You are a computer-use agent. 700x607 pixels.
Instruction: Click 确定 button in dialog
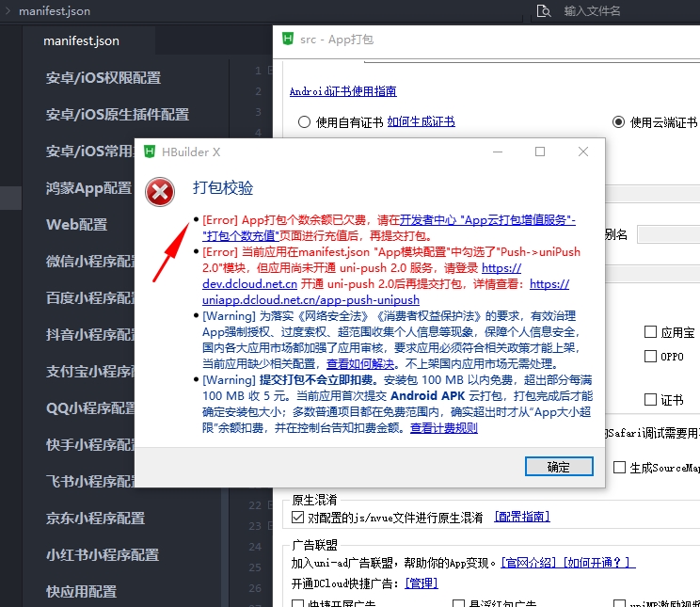coord(559,467)
